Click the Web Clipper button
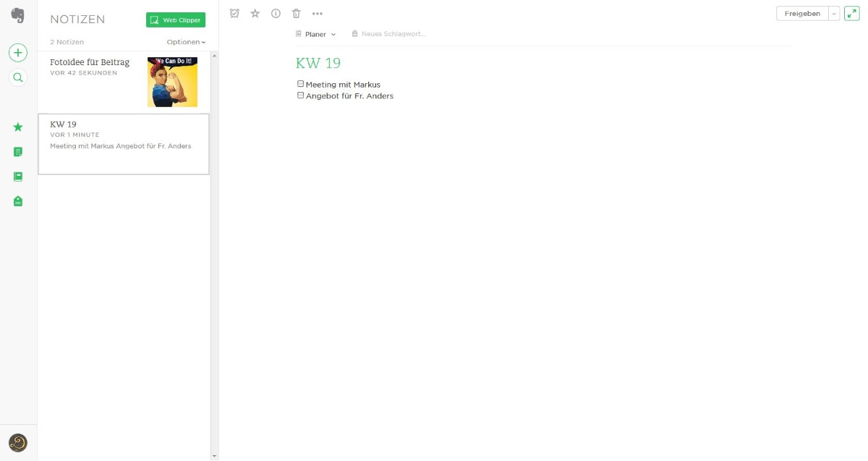The image size is (868, 461). [176, 20]
